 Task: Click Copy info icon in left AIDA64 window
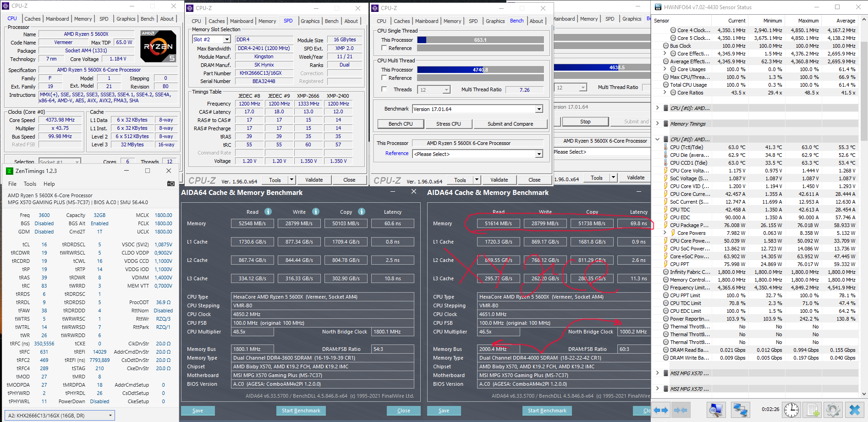pos(362,211)
